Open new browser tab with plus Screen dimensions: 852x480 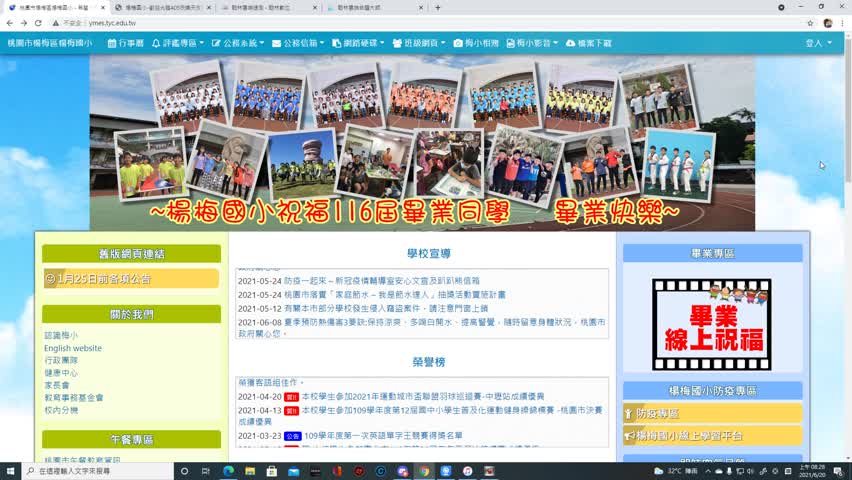(437, 8)
